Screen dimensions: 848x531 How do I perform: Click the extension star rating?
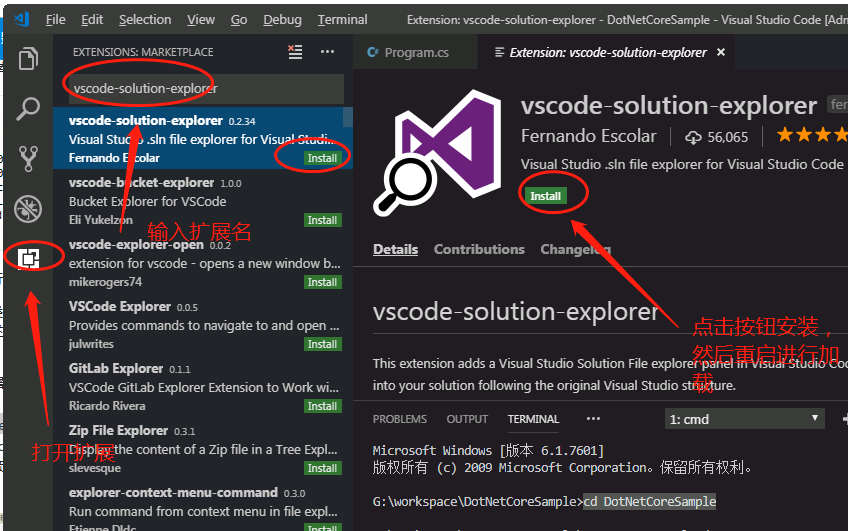(x=812, y=135)
